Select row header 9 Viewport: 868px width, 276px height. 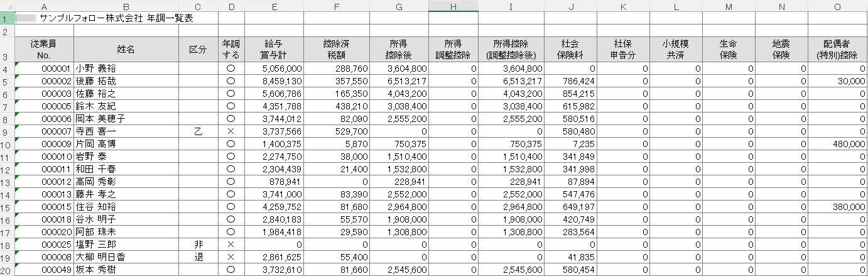(7, 131)
